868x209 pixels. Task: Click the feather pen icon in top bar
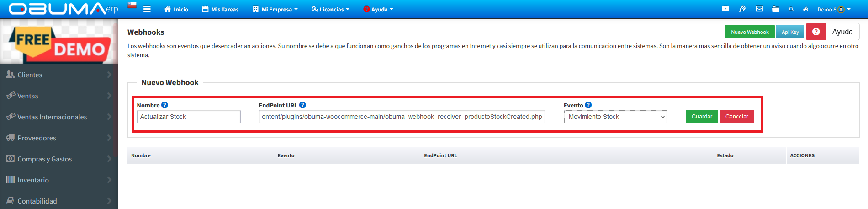coord(742,9)
